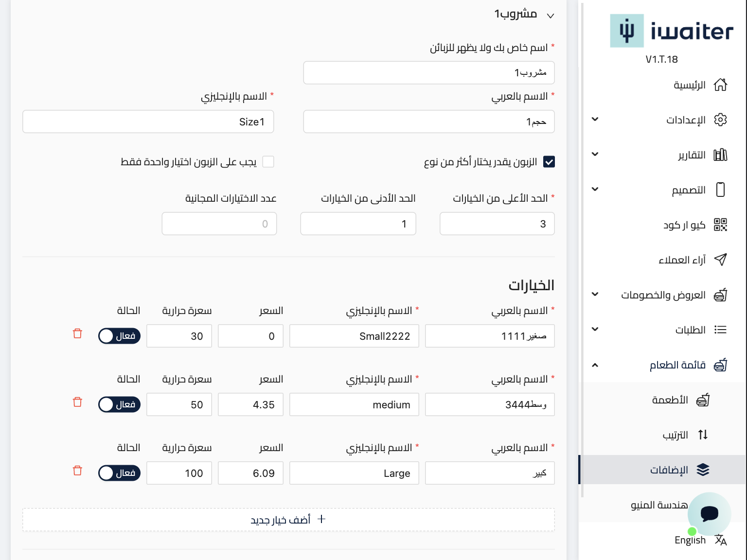
Task: Delete the Small2222 option with trash icon
Action: [77, 333]
